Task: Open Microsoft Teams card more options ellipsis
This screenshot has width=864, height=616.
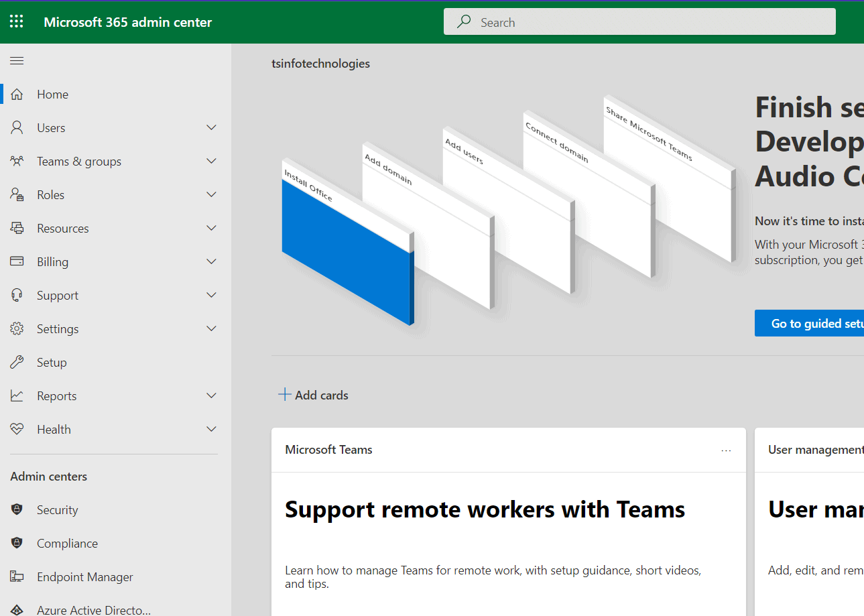Action: click(726, 450)
